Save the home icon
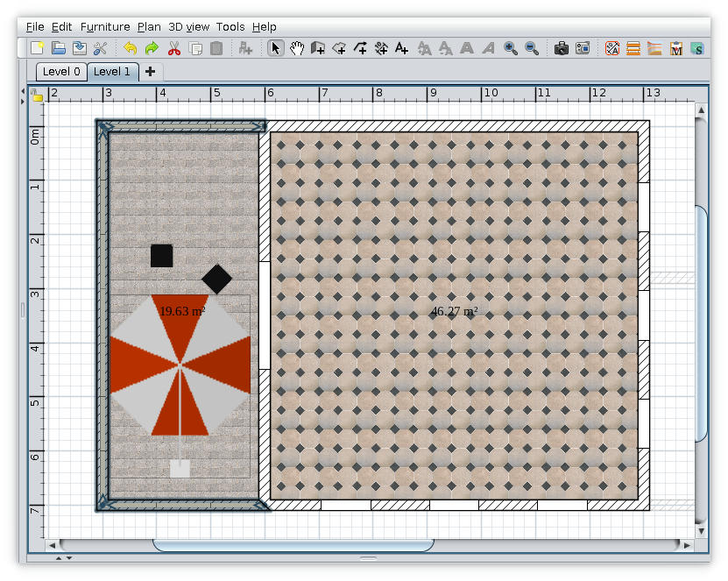Viewport: 728px width, 581px height. coord(80,48)
